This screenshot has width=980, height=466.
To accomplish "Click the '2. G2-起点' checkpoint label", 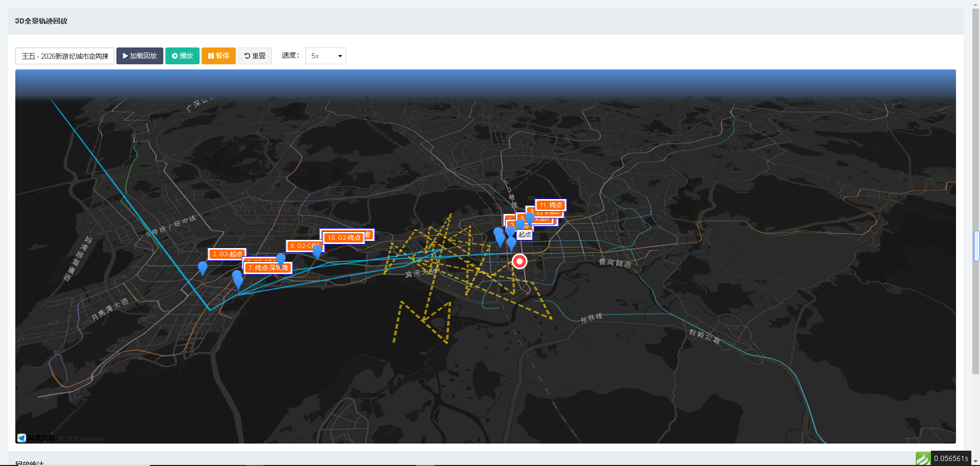I will tap(227, 254).
